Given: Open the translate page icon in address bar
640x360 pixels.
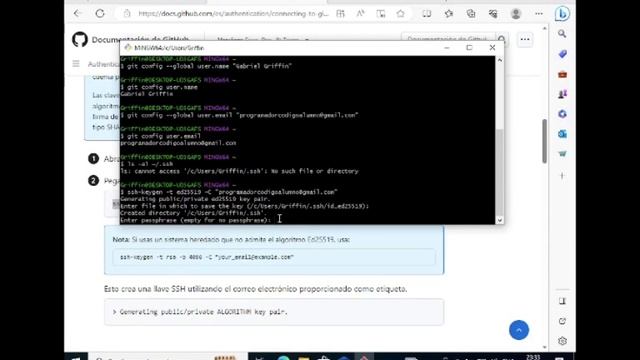Looking at the screenshot, I should click(340, 13).
